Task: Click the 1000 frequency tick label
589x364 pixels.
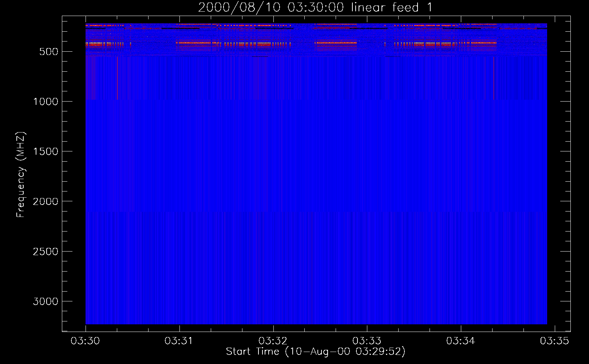Action: [46, 102]
